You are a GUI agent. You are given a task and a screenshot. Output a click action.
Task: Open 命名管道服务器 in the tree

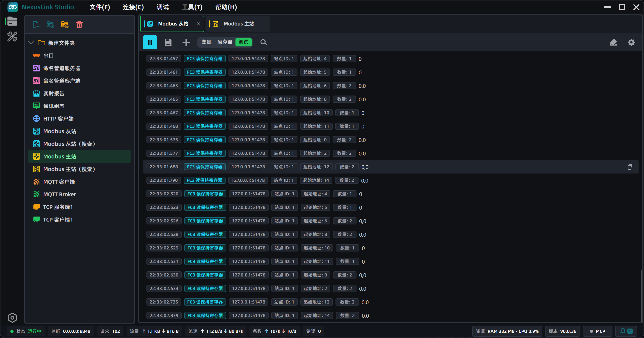coord(80,68)
